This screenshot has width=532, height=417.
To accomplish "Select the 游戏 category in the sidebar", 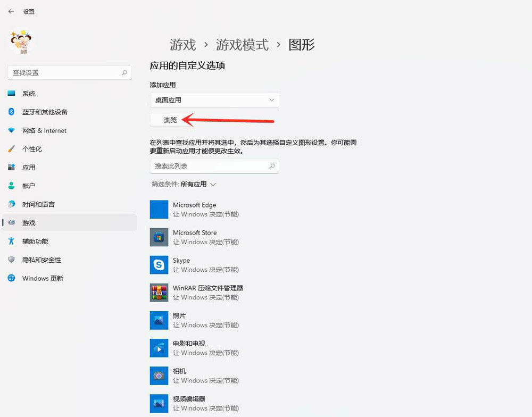I will pos(69,222).
